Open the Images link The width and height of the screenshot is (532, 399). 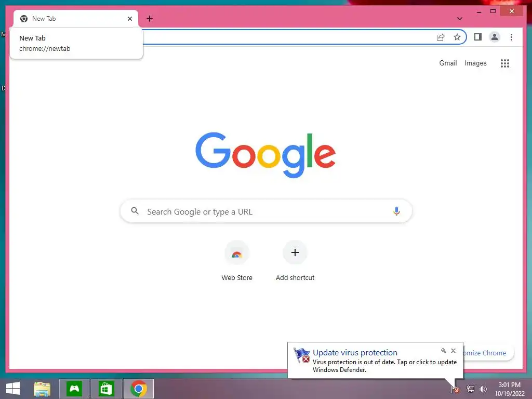[475, 63]
